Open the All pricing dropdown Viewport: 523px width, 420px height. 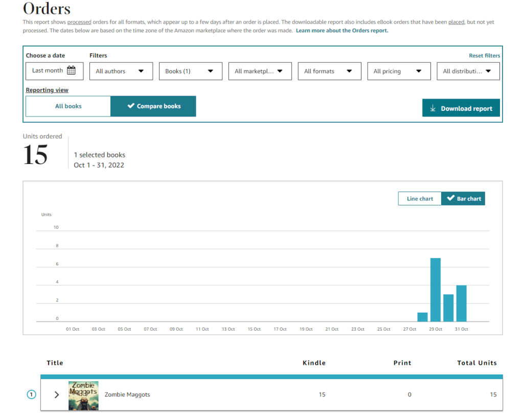coord(399,71)
